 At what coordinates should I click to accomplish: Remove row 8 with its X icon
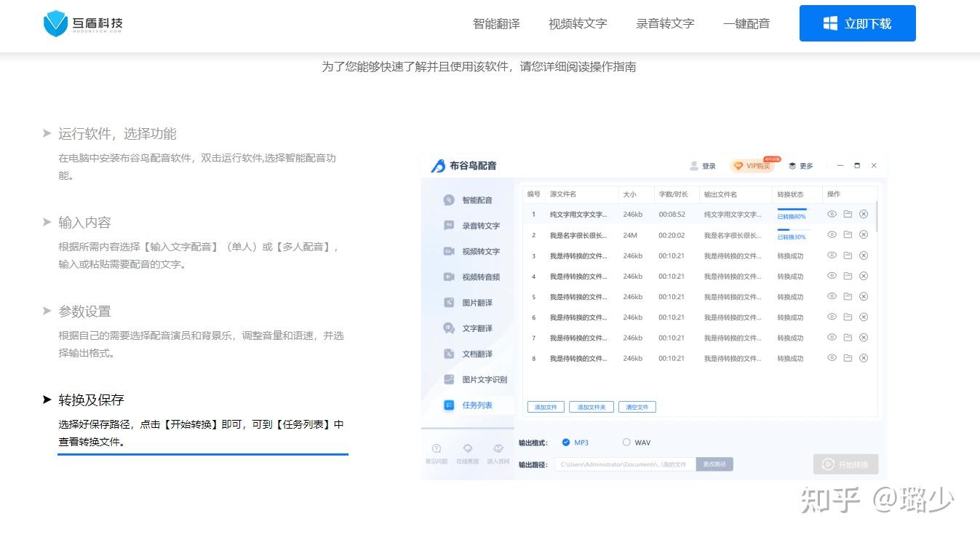[x=864, y=358]
